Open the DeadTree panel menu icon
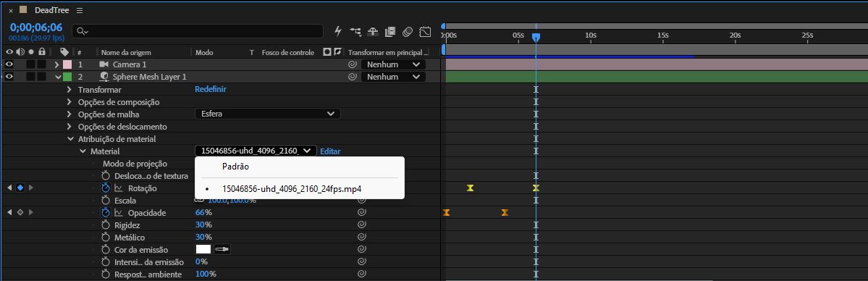Viewport: 868px width, 281px height. (x=80, y=11)
